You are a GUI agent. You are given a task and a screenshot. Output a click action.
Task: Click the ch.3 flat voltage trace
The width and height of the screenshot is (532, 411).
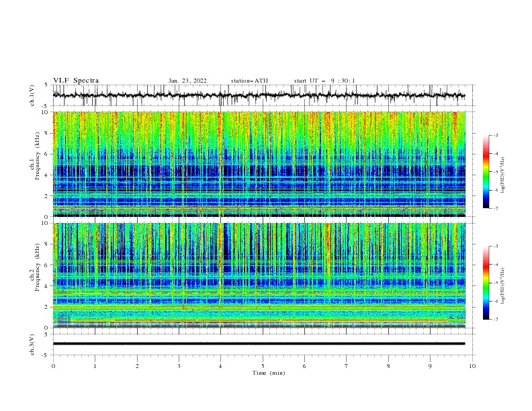click(259, 344)
